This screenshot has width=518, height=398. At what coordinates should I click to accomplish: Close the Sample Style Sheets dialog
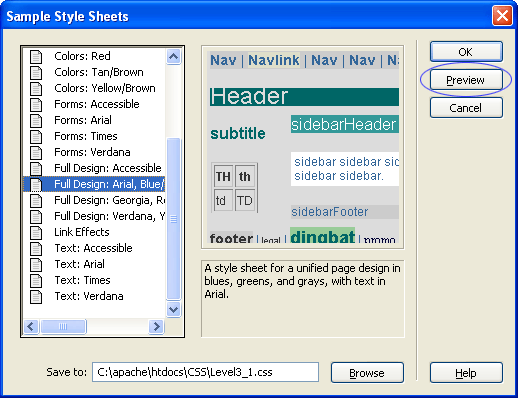coord(502,16)
